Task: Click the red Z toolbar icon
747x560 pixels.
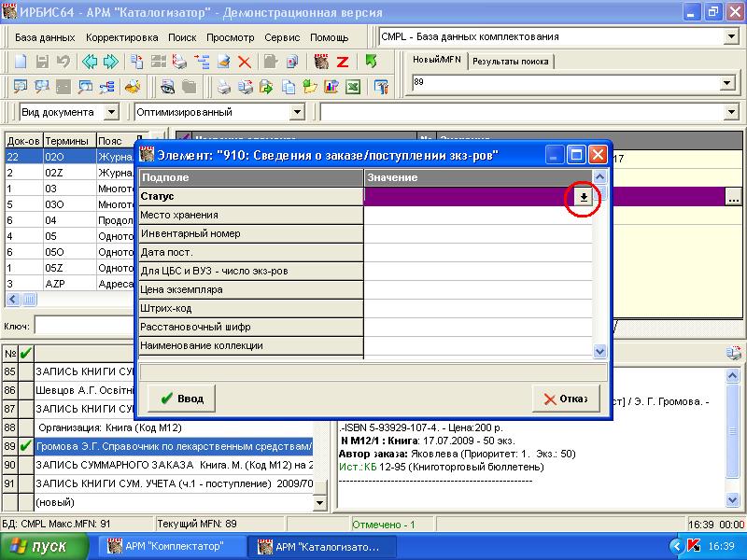Action: pos(343,63)
